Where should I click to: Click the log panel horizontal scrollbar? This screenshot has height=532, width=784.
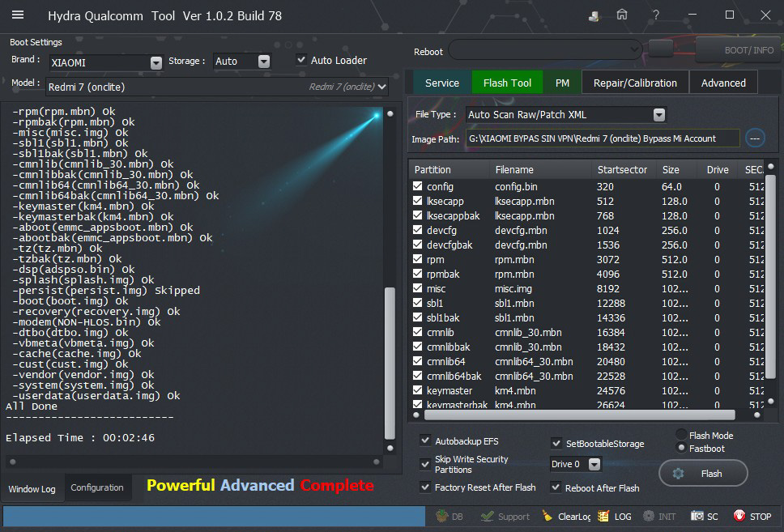pos(194,462)
